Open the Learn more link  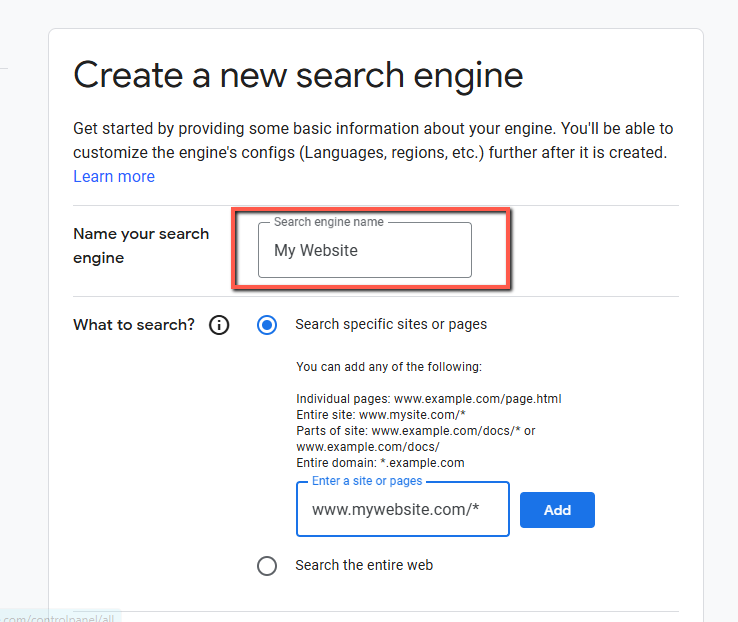[x=114, y=176]
